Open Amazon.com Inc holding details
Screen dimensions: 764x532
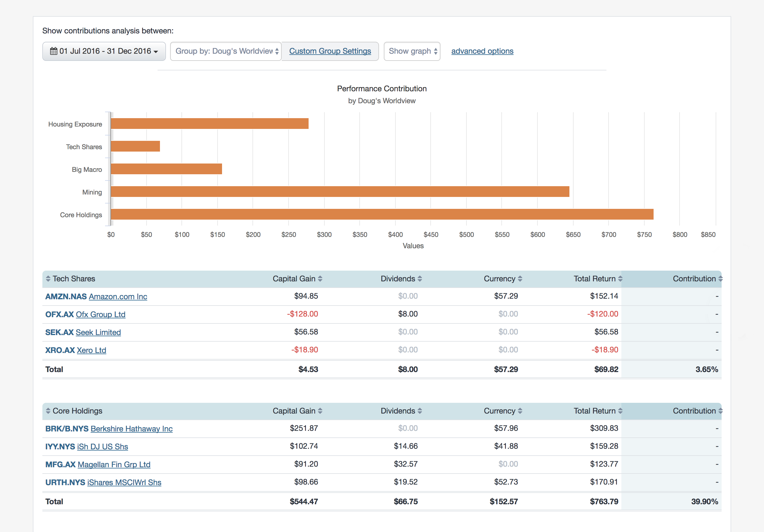tap(118, 296)
